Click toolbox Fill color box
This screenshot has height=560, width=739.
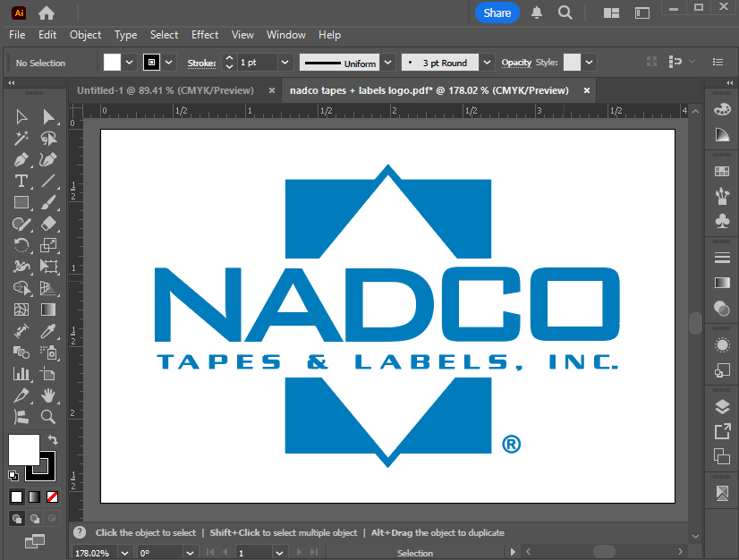(23, 450)
